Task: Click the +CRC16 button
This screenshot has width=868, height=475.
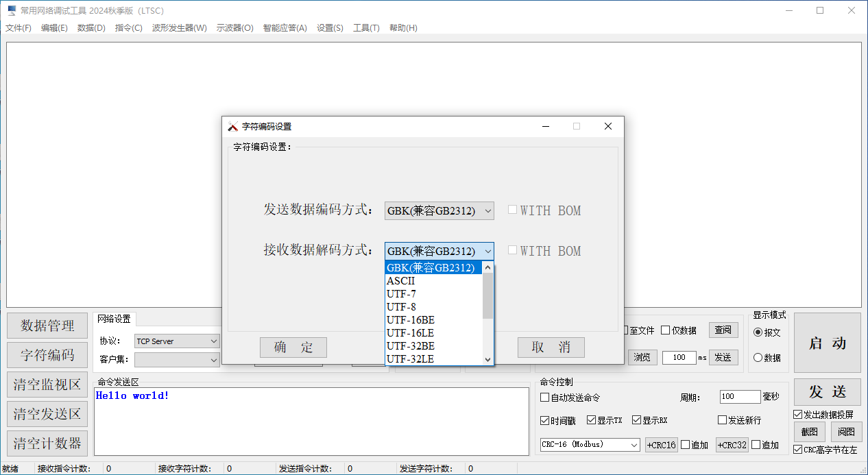Action: (x=662, y=445)
